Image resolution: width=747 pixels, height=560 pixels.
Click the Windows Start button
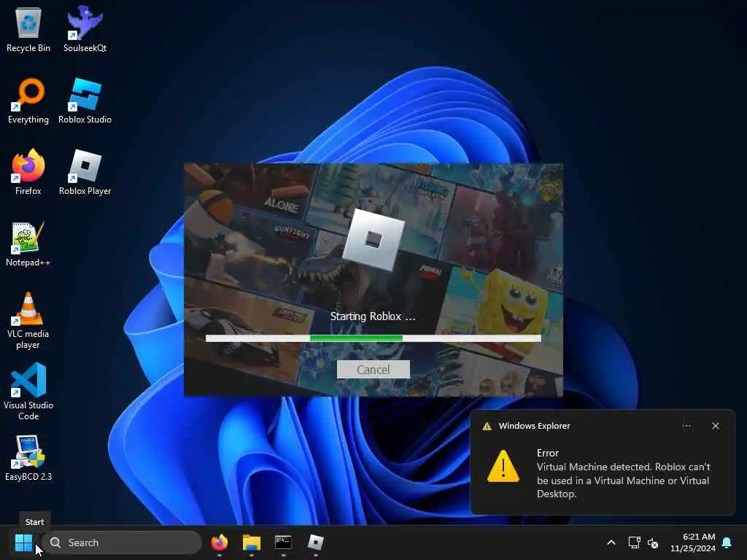click(x=23, y=542)
